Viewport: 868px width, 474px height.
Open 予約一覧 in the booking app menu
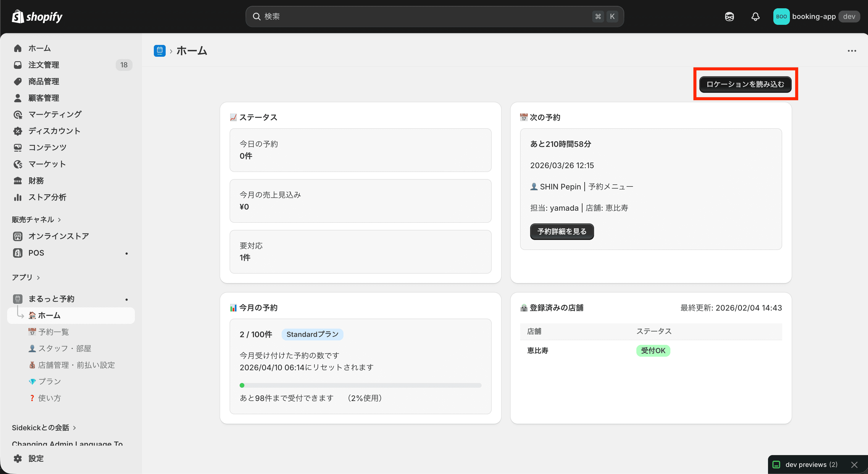pos(53,332)
